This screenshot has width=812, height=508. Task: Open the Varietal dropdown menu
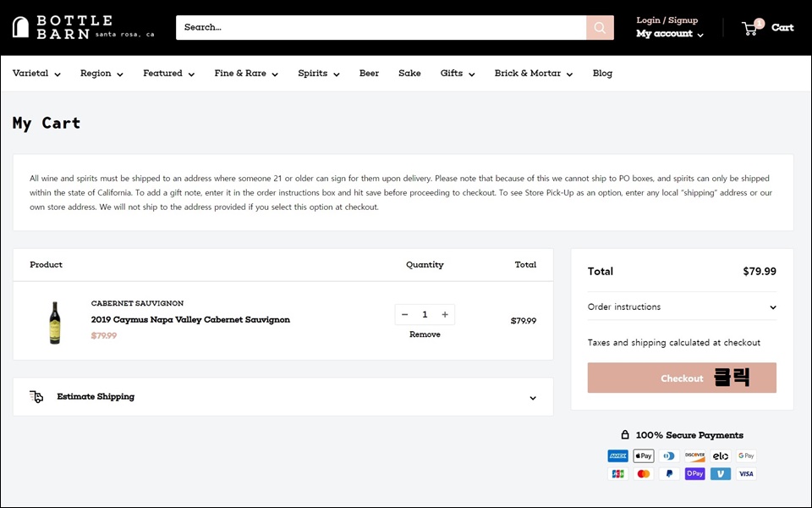36,74
